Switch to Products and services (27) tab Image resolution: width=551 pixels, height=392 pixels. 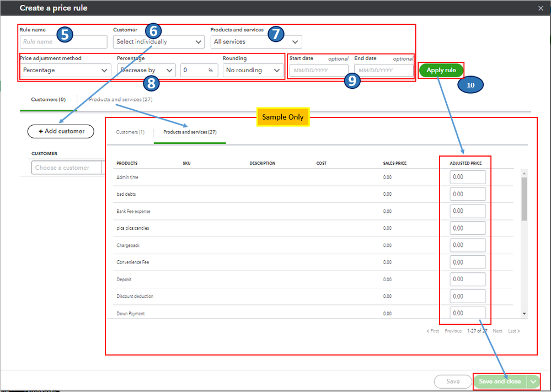pos(121,100)
